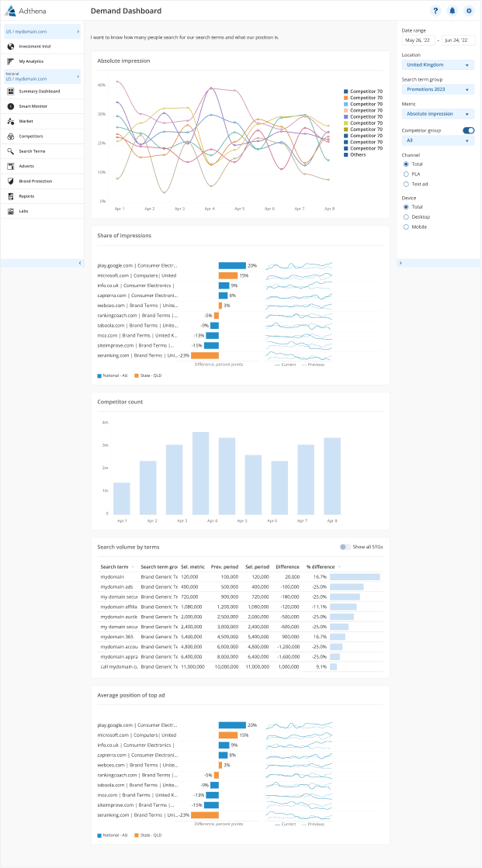Click the Investment Intel globe icon
Screen dimensions: 482x868
[11, 47]
